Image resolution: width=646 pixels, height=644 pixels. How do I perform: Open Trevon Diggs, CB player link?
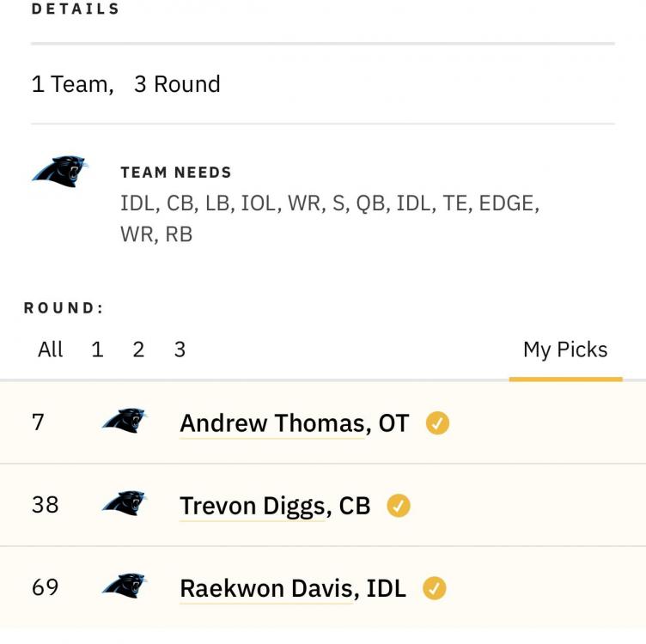[x=275, y=506]
